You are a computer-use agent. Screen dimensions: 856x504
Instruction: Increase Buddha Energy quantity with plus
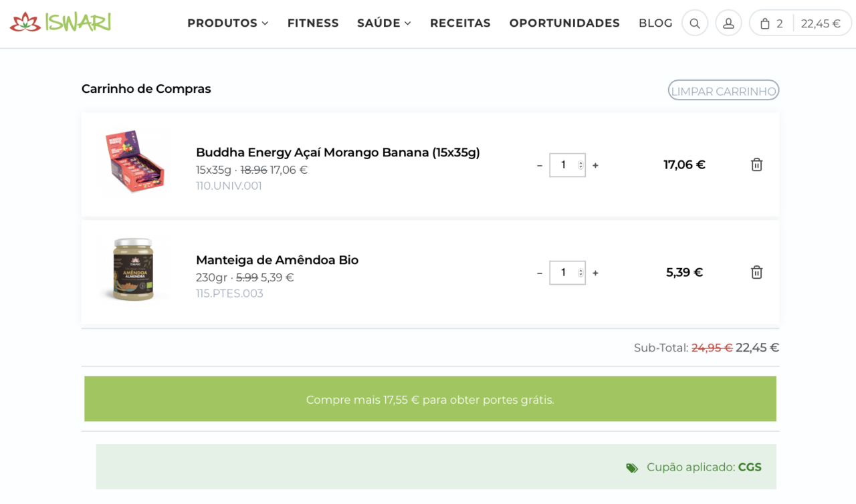tap(595, 166)
